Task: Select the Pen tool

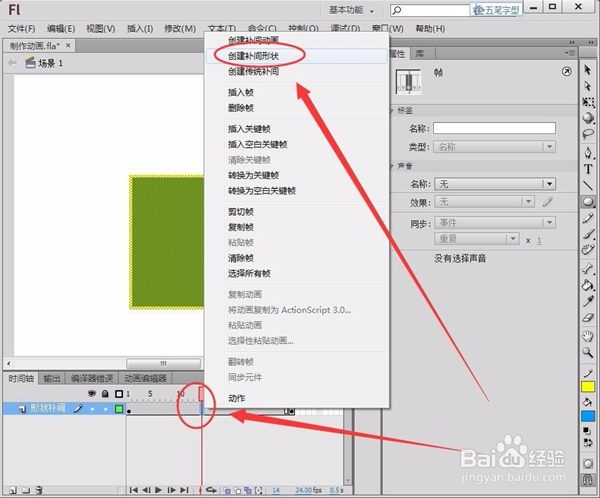Action: 588,153
